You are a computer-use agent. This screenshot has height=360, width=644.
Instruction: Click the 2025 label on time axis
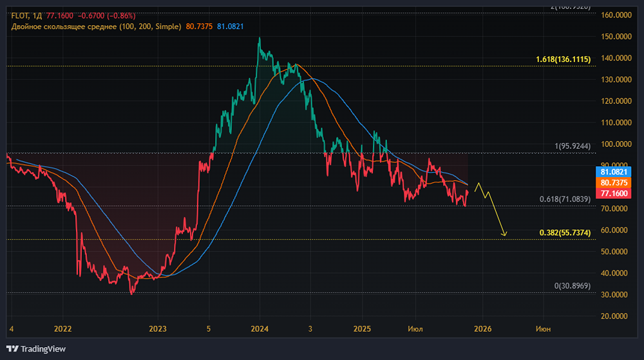point(362,329)
